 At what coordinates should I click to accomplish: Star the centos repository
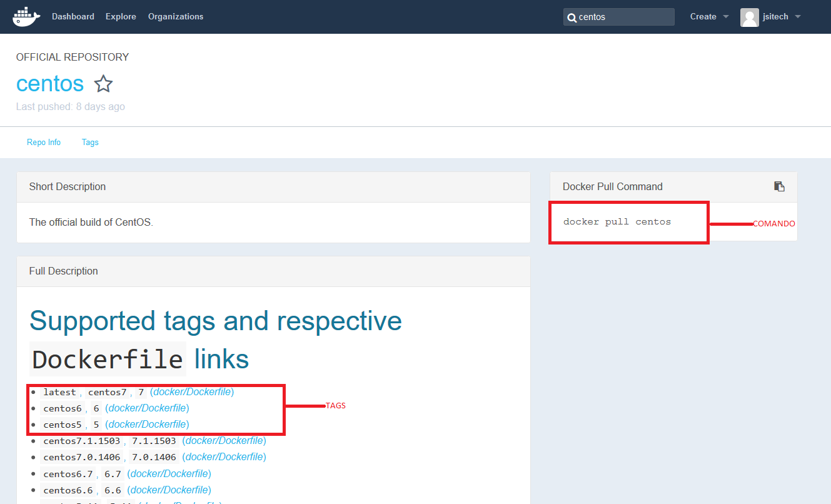point(103,84)
